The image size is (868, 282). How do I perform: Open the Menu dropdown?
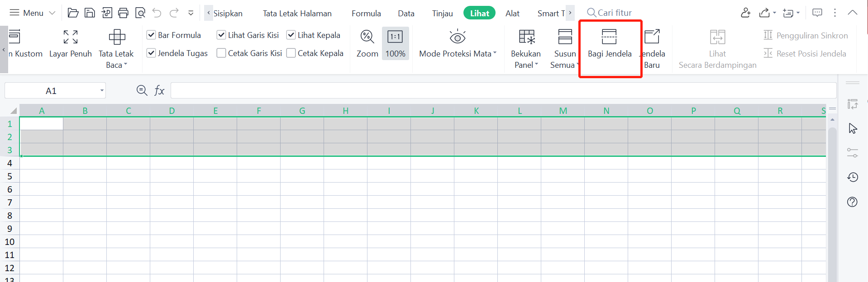(32, 13)
